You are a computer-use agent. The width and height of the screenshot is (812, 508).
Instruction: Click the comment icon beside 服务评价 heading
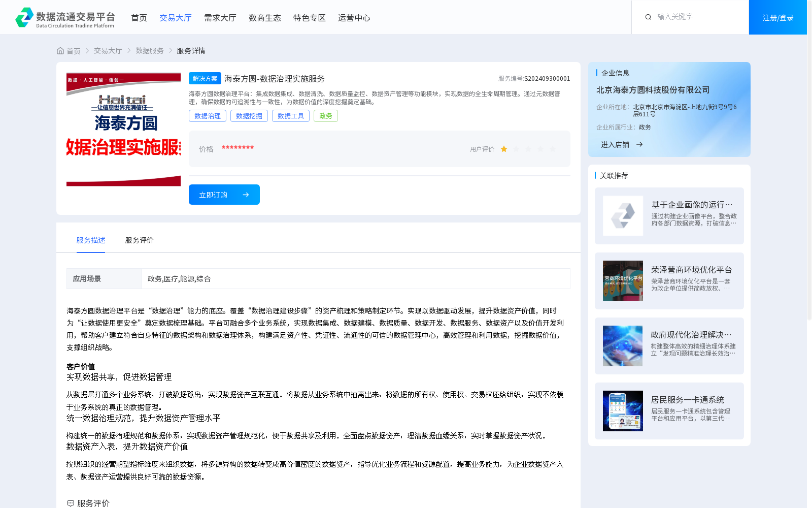pyautogui.click(x=71, y=503)
